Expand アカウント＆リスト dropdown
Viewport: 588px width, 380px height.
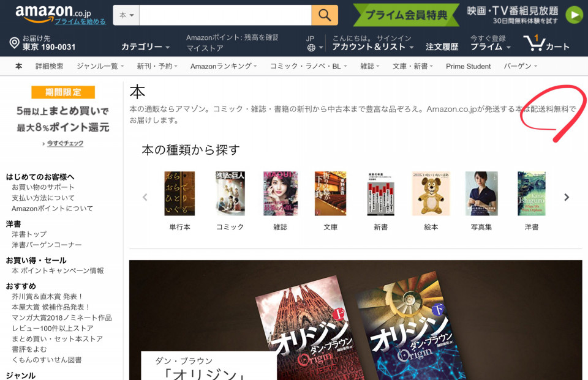pos(373,47)
